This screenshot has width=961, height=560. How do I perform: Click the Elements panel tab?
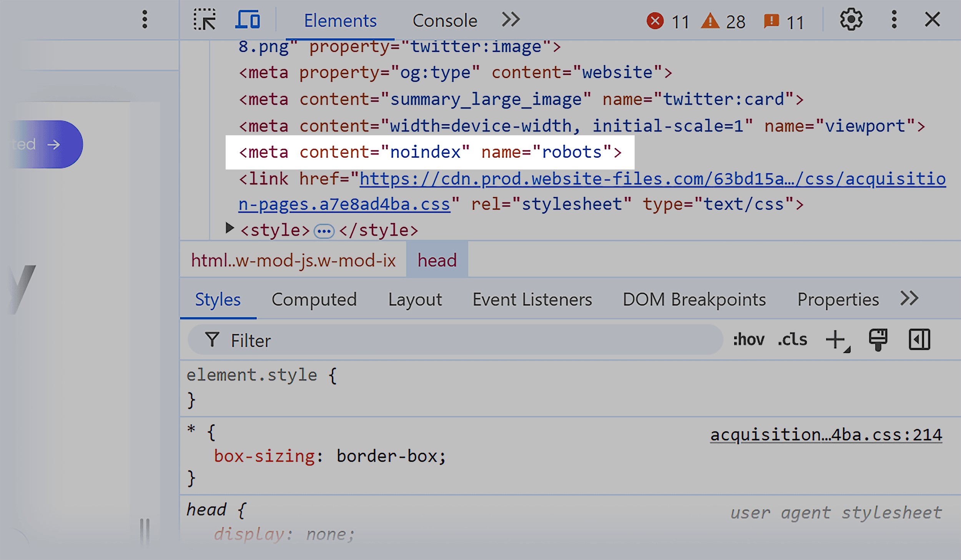(x=340, y=21)
